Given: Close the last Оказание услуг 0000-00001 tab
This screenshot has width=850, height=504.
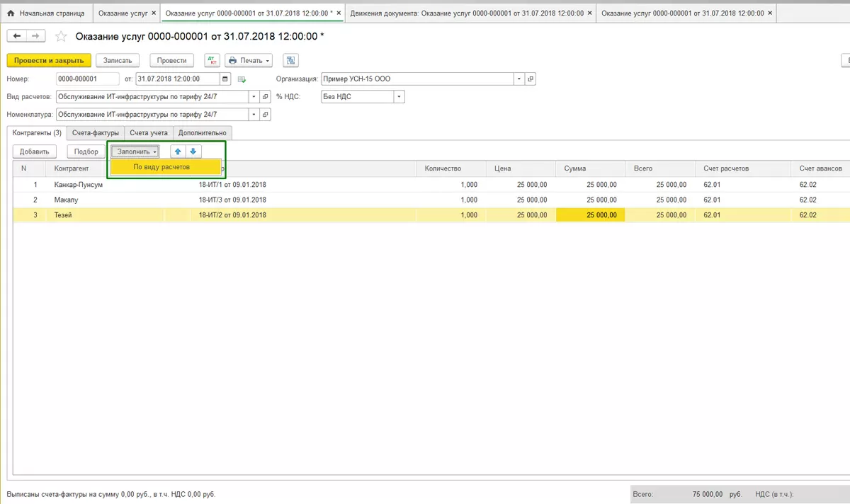Looking at the screenshot, I should (771, 13).
